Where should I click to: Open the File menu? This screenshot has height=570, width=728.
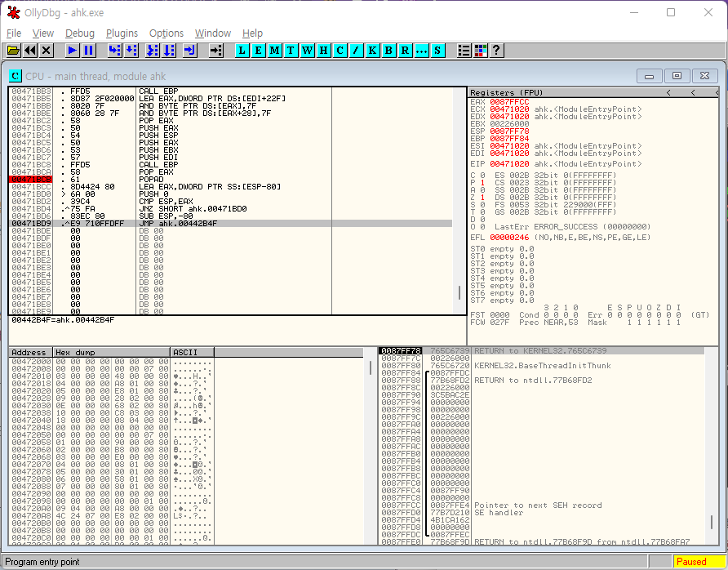pos(13,33)
